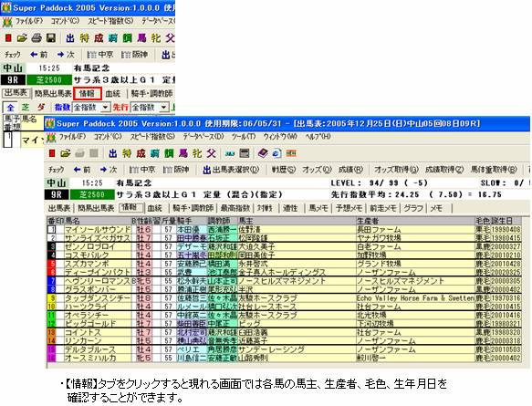Click the purple book icon in front toolbar
The width and height of the screenshot is (532, 406).
coord(262,153)
